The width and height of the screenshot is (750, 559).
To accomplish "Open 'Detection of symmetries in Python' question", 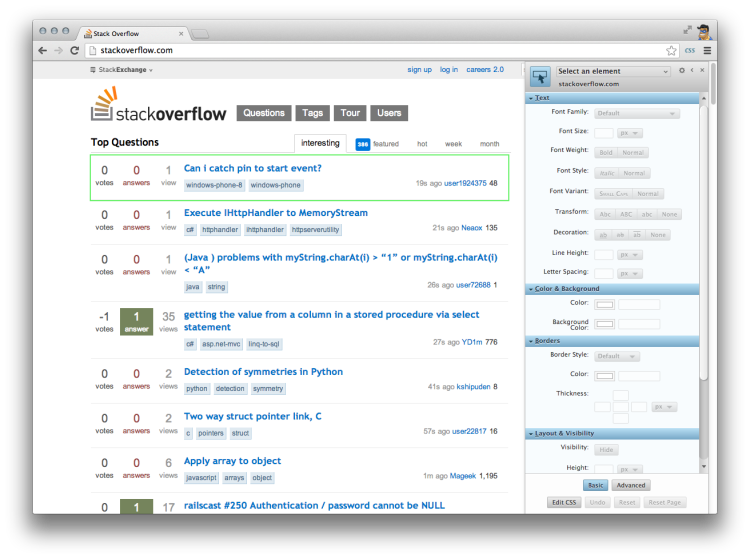I will (263, 372).
